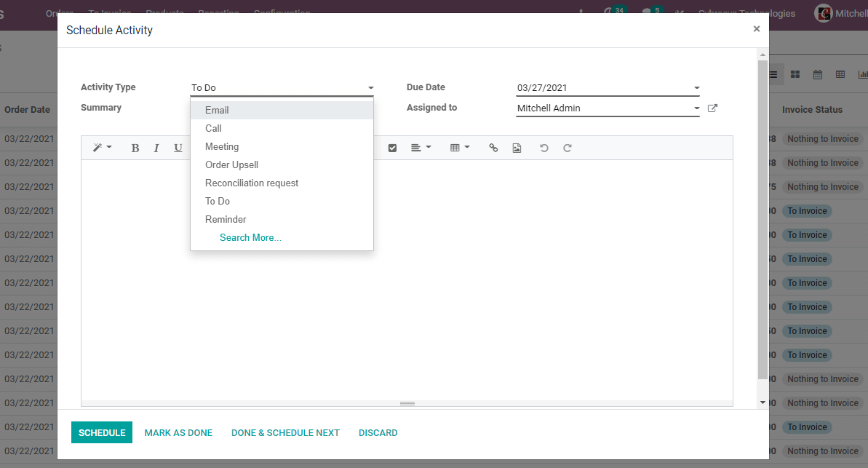Open the insert table dropdown
This screenshot has width=868, height=468.
[x=460, y=148]
